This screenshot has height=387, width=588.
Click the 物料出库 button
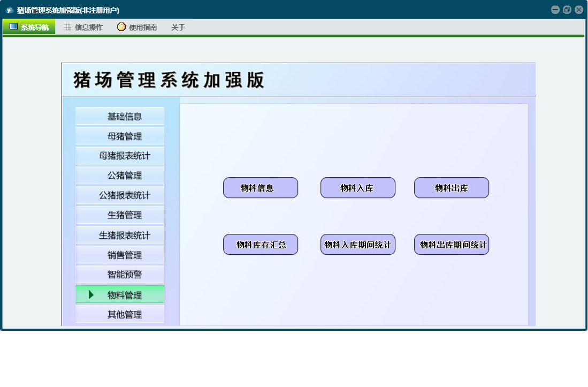(x=451, y=188)
